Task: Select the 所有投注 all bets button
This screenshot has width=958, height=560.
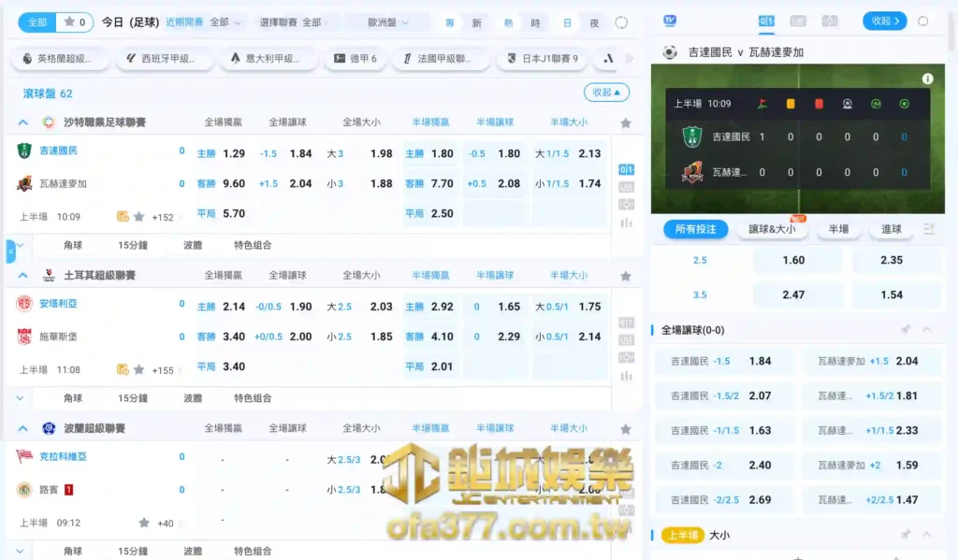Action: pos(694,228)
